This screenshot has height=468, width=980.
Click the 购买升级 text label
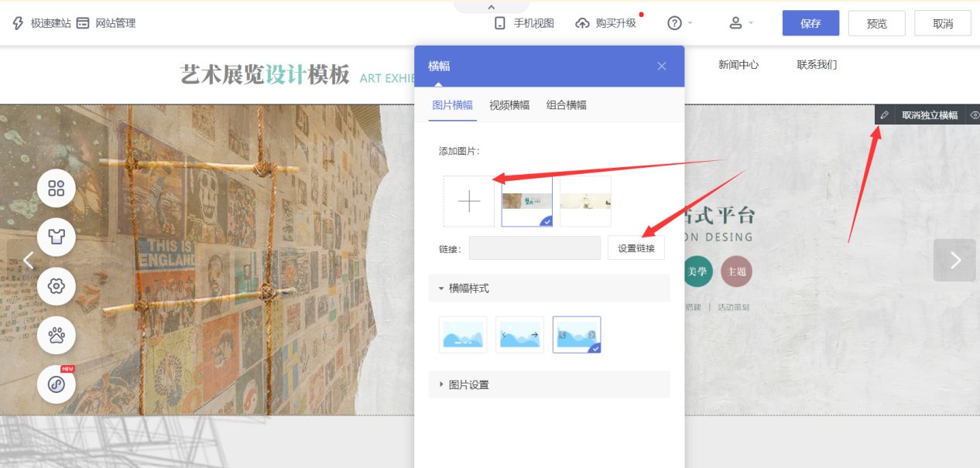[x=616, y=23]
